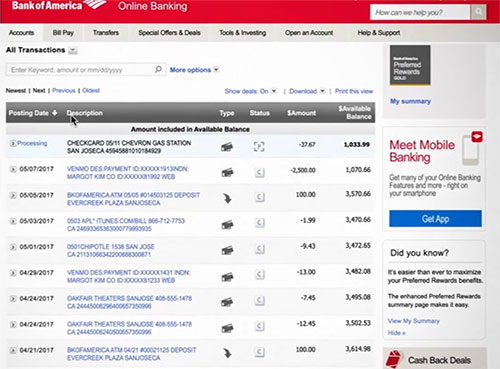Screen dimensions: 500x369
Task: Open Tools & Investing tab
Action: (x=243, y=33)
